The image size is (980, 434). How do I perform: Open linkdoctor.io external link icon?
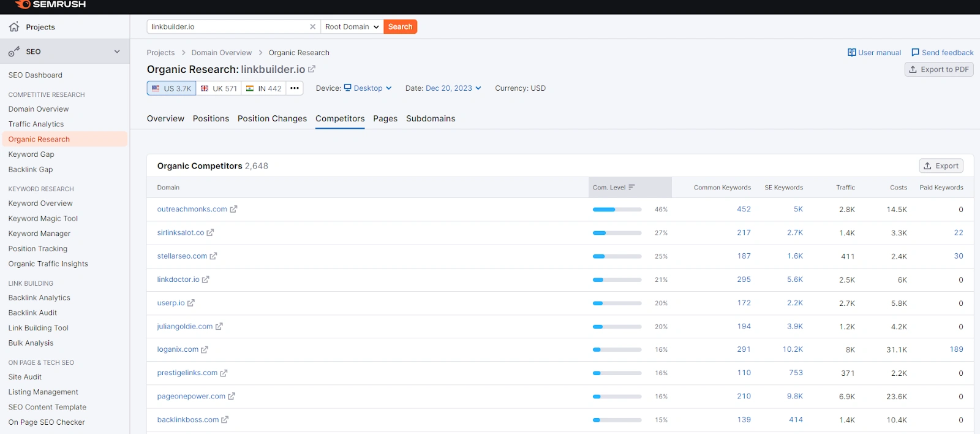206,280
